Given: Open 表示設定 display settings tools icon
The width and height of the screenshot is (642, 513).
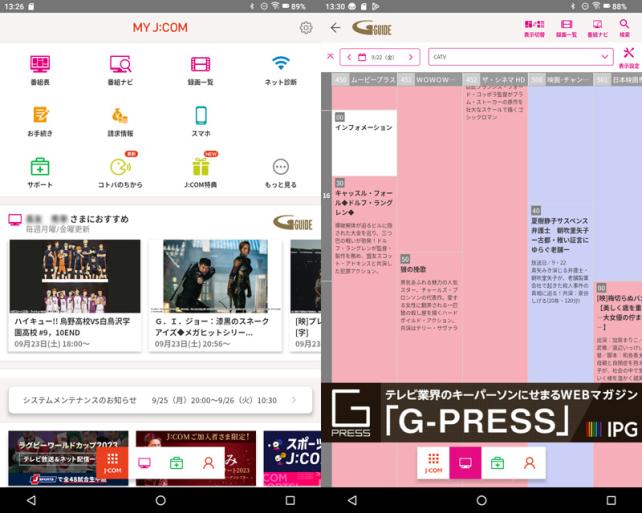Looking at the screenshot, I should tap(628, 58).
